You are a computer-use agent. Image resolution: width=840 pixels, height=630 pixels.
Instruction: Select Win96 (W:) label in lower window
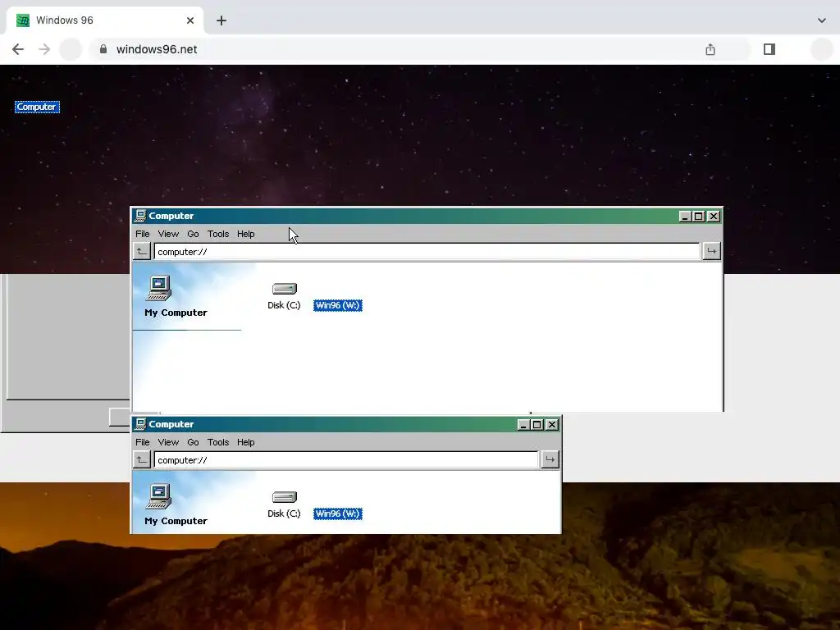click(x=337, y=514)
